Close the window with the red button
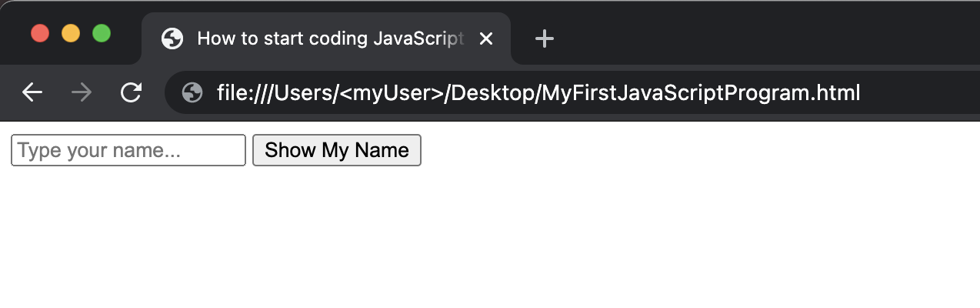 click(x=40, y=34)
